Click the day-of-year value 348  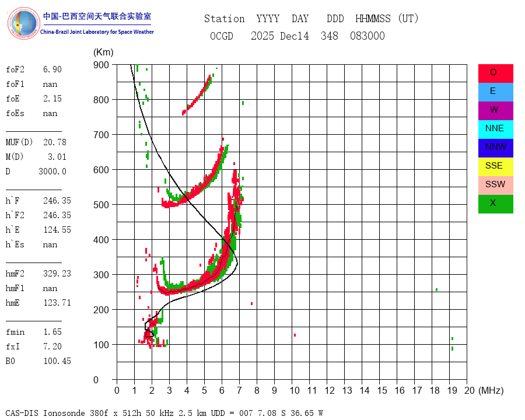coord(330,36)
